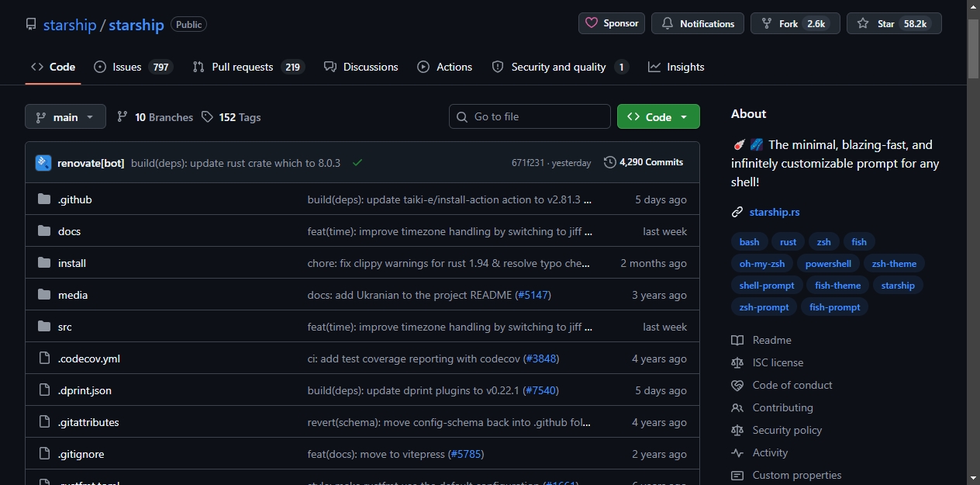The width and height of the screenshot is (980, 485).
Task: Switch to the Pull requests tab
Action: (247, 67)
